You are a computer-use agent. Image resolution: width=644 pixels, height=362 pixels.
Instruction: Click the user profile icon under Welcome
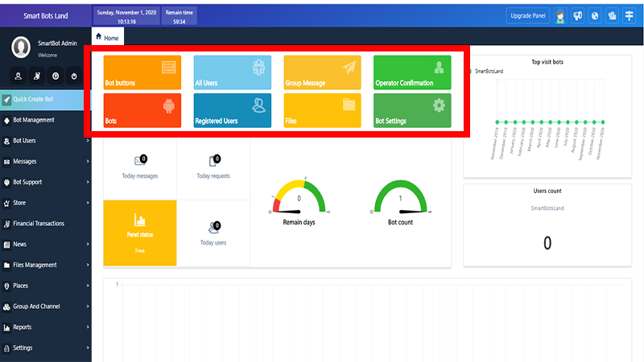[x=18, y=76]
